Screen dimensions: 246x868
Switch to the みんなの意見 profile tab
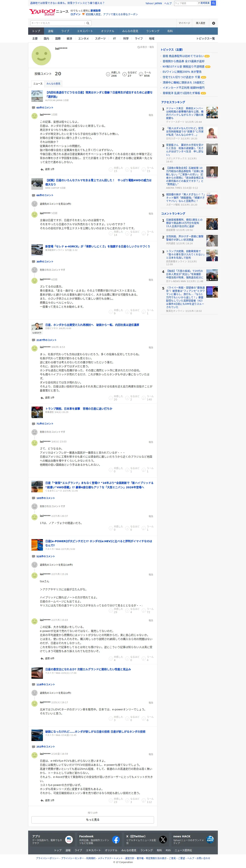pyautogui.click(x=53, y=84)
